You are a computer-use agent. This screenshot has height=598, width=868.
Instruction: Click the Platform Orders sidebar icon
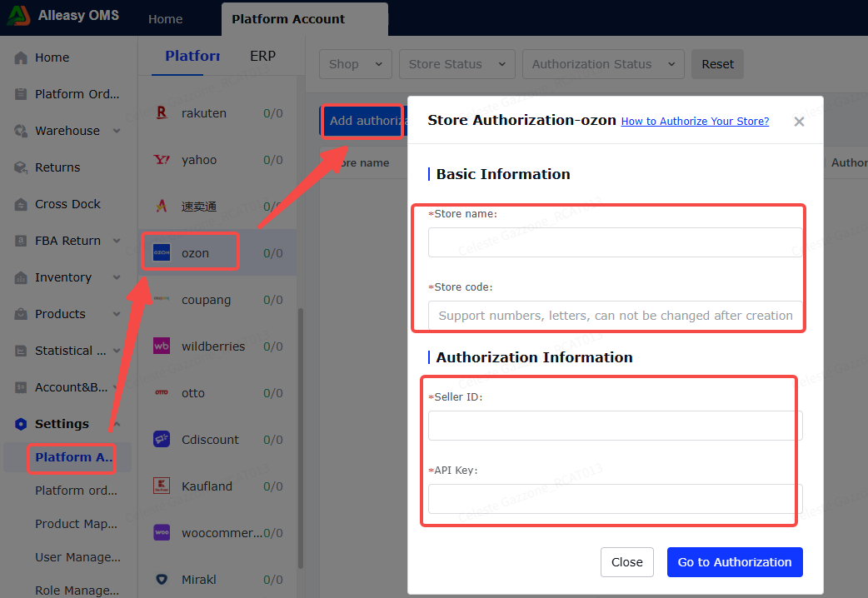[21, 94]
